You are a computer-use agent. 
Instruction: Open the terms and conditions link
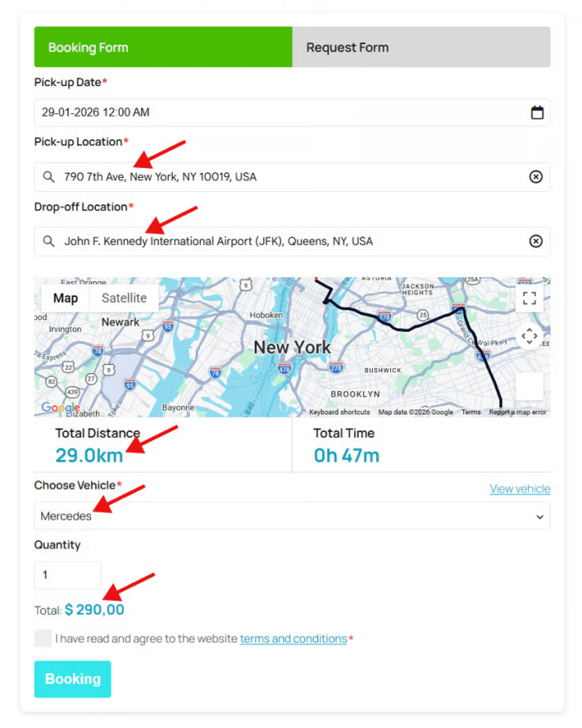click(x=293, y=639)
